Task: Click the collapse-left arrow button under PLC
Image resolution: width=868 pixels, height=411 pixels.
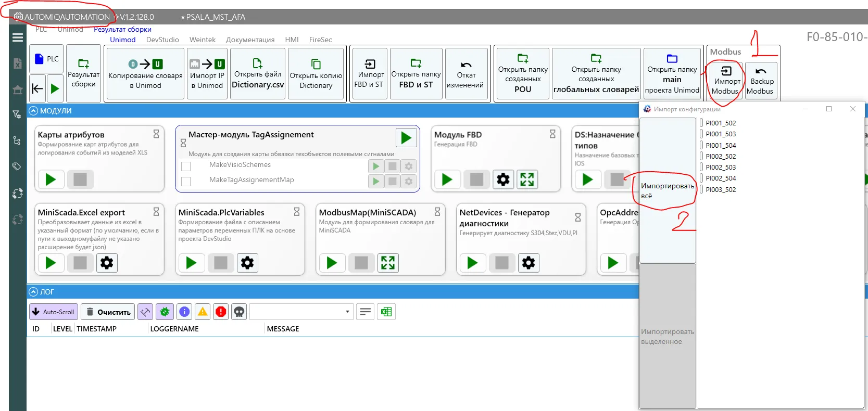Action: point(37,88)
